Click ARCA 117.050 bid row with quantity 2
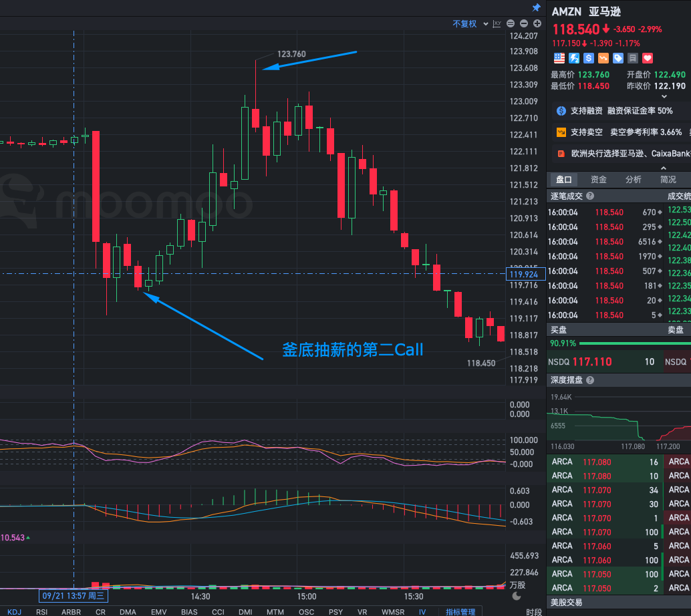The image size is (691, 616). 604,588
